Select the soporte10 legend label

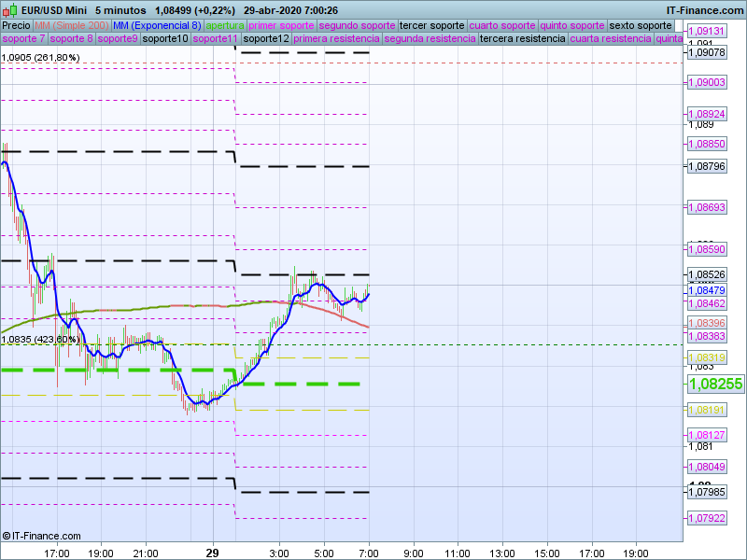(x=165, y=39)
